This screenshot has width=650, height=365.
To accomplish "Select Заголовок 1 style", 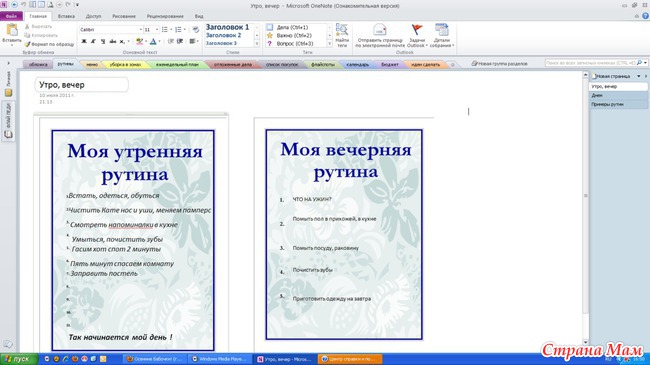I will click(x=228, y=27).
